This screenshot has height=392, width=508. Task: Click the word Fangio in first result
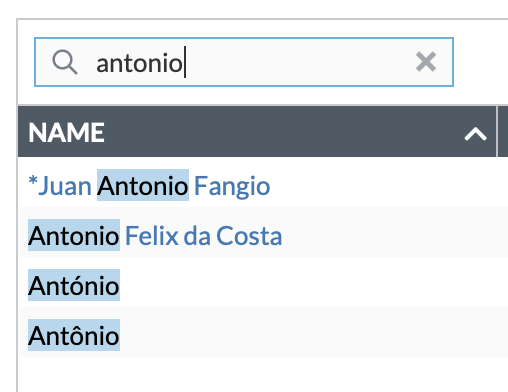click(x=232, y=186)
